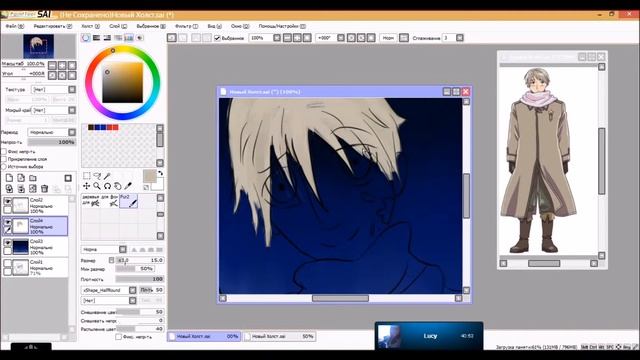Open the Слой menu
This screenshot has width=640, height=360.
pos(118,26)
